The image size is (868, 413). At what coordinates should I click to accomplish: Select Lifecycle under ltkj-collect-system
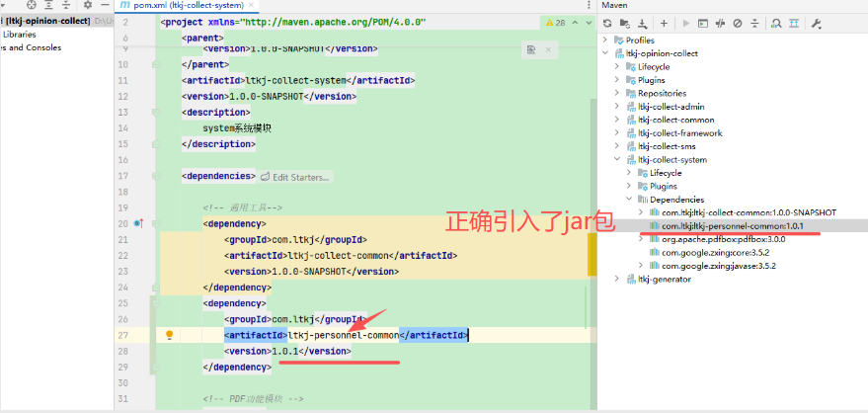(666, 173)
